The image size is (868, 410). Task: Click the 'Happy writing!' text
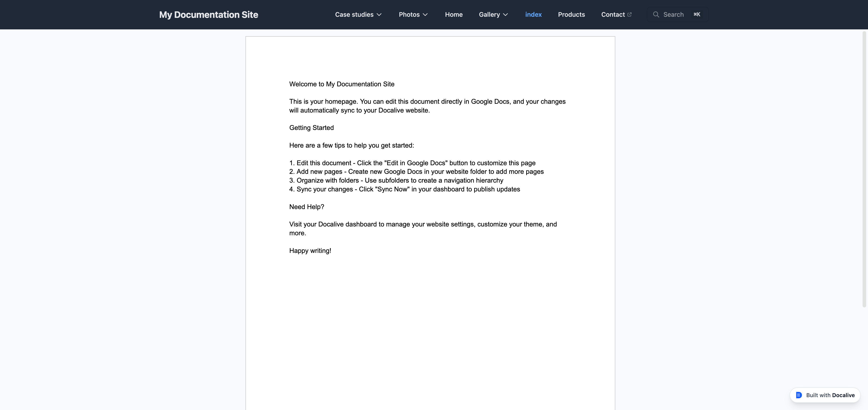pyautogui.click(x=310, y=251)
